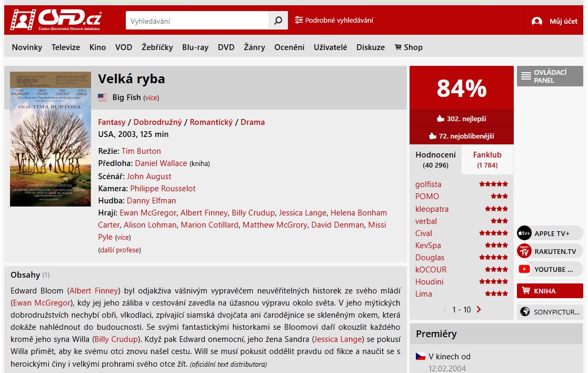Click the 72. nejoblíbenější ranking link
This screenshot has height=373, width=588.
(462, 136)
